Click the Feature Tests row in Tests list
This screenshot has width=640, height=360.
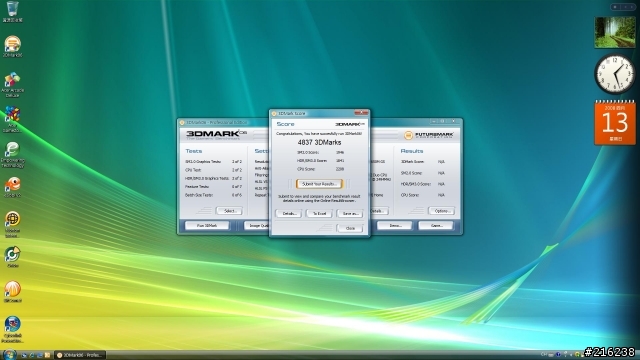[213, 187]
